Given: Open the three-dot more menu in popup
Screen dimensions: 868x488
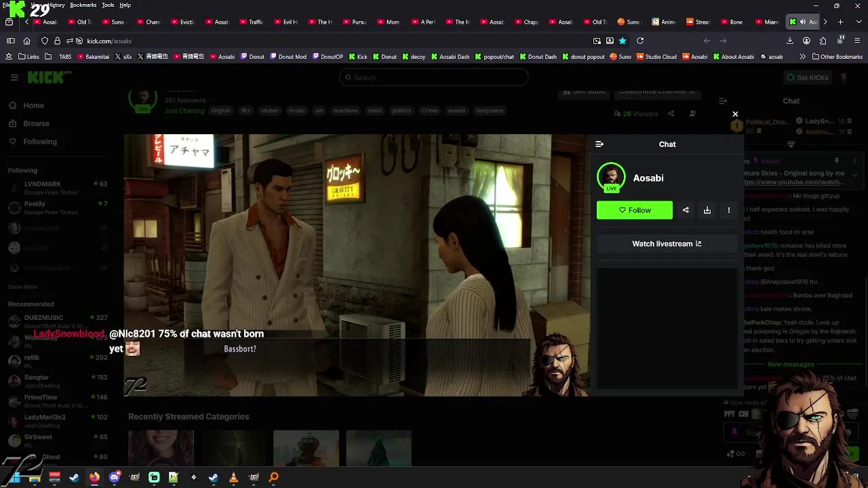Looking at the screenshot, I should coord(729,210).
